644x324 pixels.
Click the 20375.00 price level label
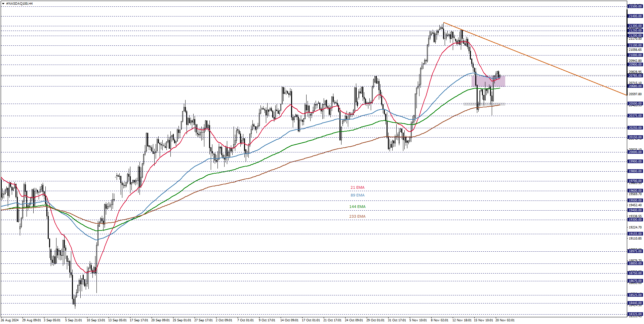tap(635, 116)
